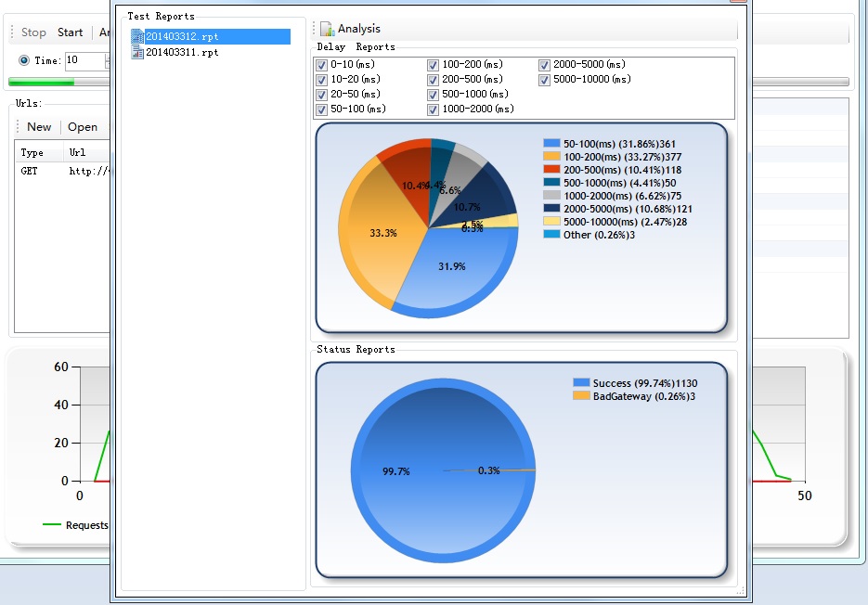Disable the 200-500 (ms) delay checkbox

433,80
